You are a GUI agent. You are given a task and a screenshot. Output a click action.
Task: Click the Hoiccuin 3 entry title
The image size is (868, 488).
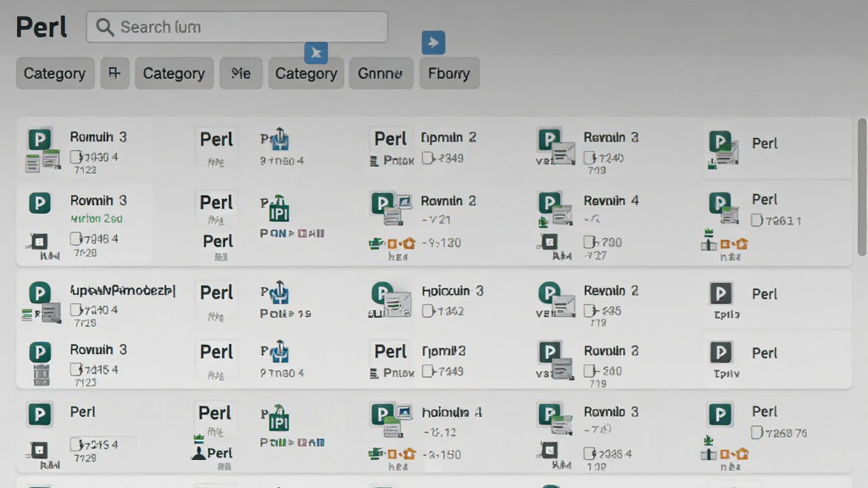coord(453,291)
